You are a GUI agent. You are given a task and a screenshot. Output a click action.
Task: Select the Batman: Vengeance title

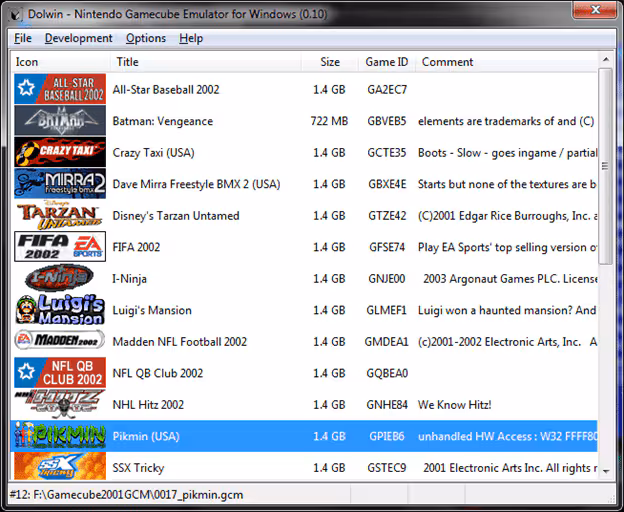(163, 121)
